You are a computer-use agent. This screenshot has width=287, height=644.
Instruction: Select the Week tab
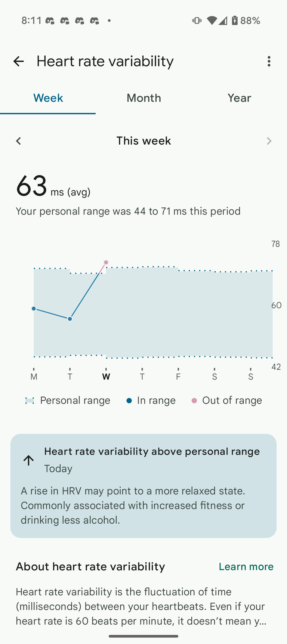tap(48, 98)
